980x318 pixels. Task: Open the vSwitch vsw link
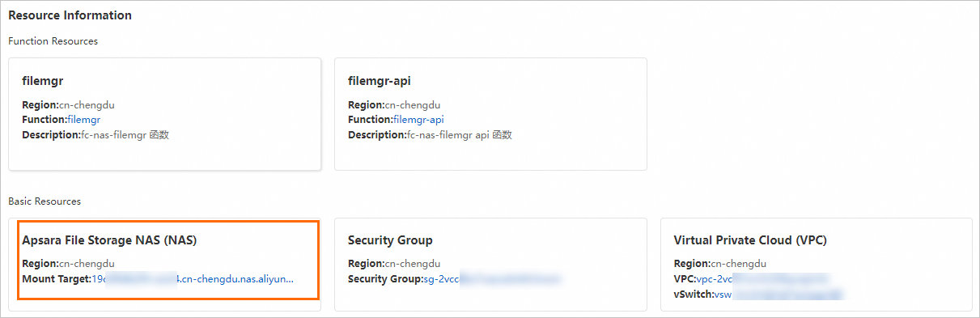(778, 295)
